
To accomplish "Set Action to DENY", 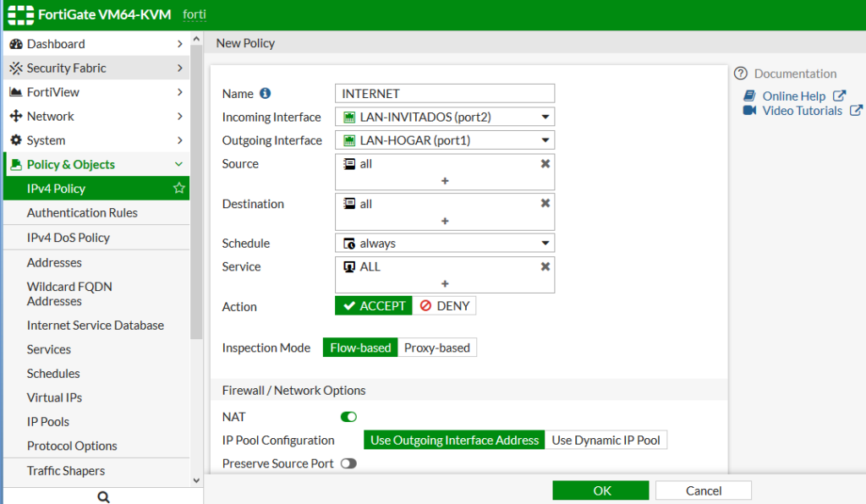I will 445,306.
